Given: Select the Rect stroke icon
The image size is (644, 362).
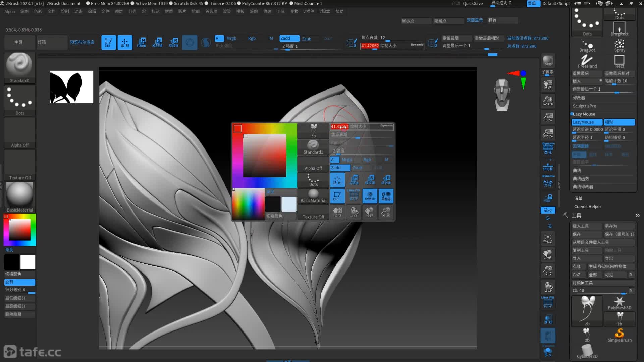Looking at the screenshot, I should click(x=620, y=62).
